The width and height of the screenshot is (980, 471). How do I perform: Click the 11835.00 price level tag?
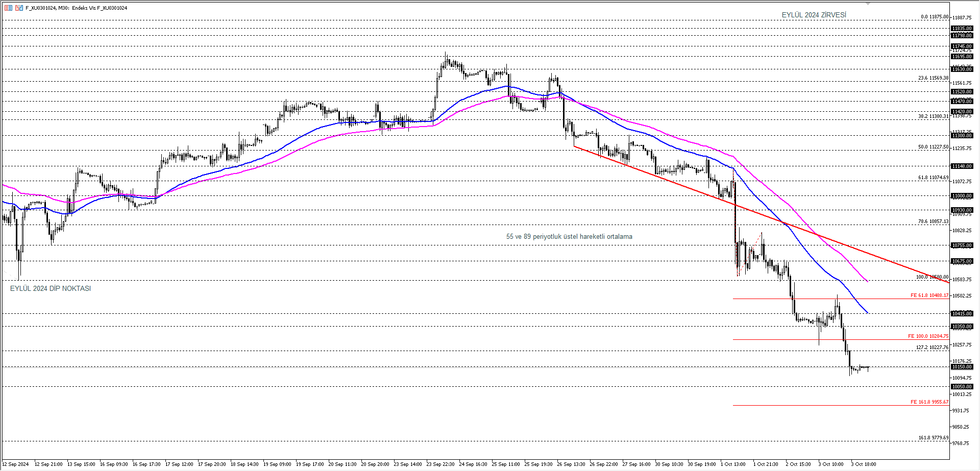pos(962,29)
